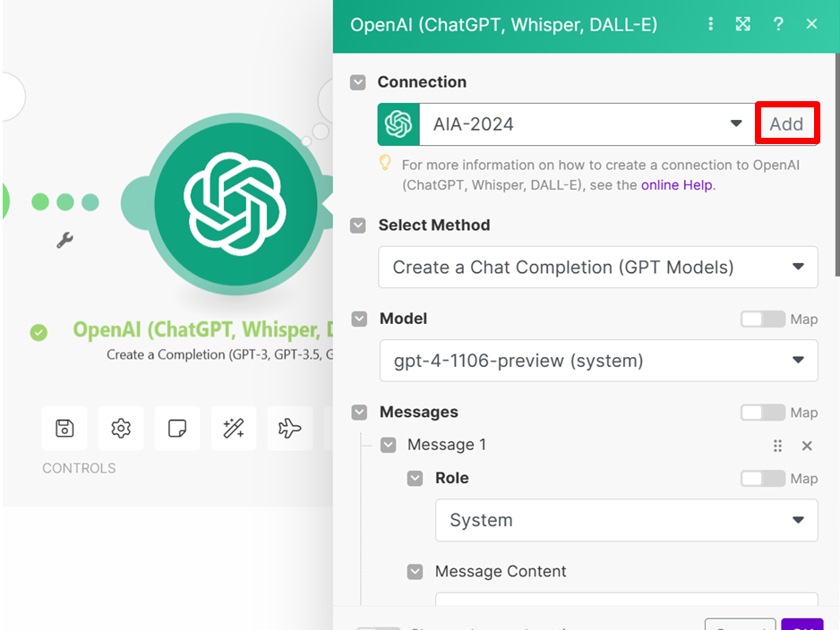
Task: Open the question mark help icon
Action: (777, 24)
